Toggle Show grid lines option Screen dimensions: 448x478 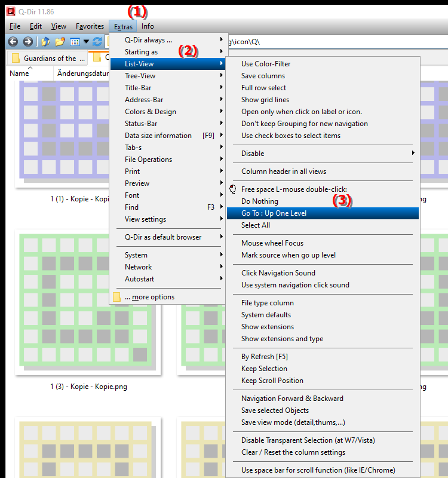(323, 100)
